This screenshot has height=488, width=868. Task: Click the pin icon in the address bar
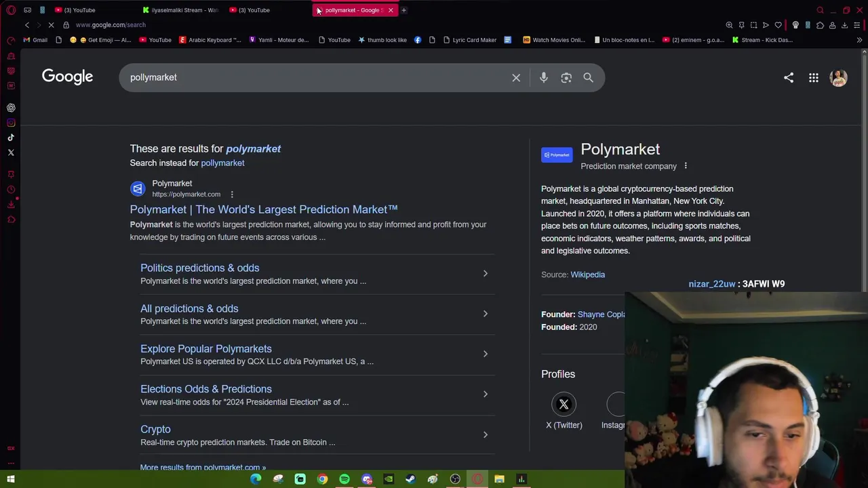pyautogui.click(x=741, y=25)
